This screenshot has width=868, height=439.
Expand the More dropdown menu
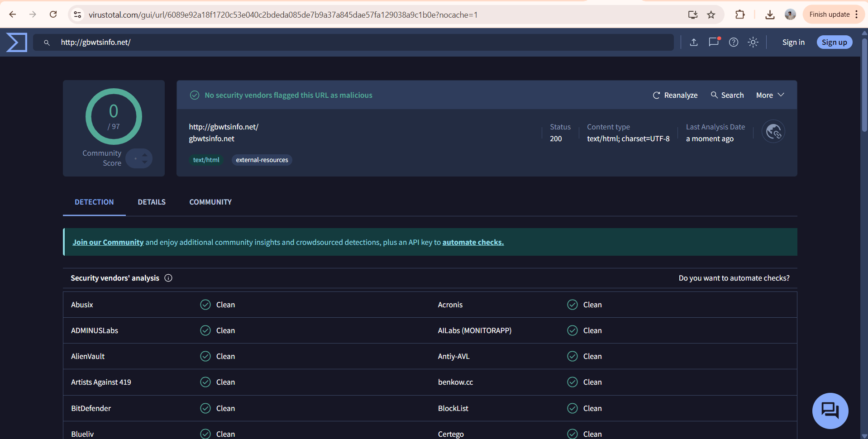tap(770, 95)
